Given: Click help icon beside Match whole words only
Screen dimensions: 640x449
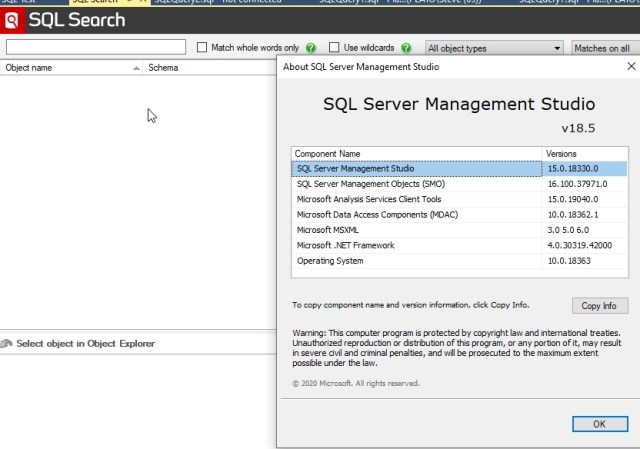Looking at the screenshot, I should click(311, 48).
